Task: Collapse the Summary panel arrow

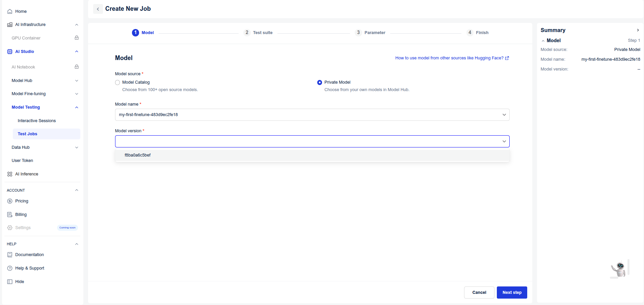Action: point(638,30)
